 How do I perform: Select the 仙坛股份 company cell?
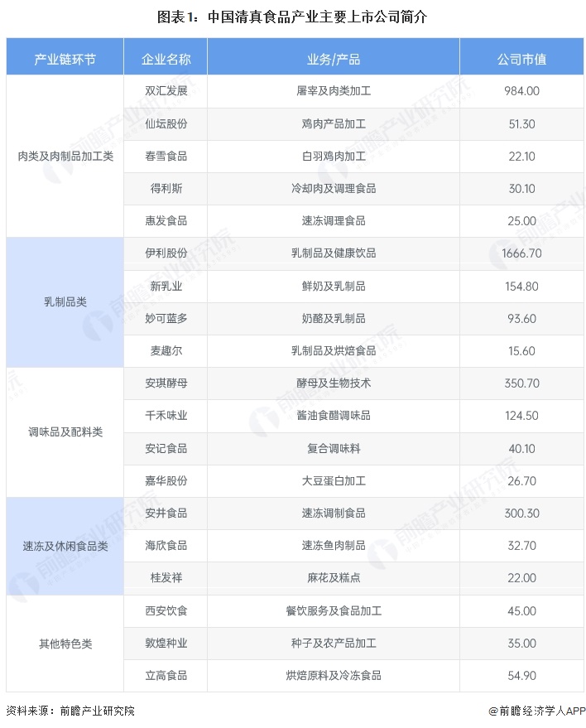[x=166, y=124]
